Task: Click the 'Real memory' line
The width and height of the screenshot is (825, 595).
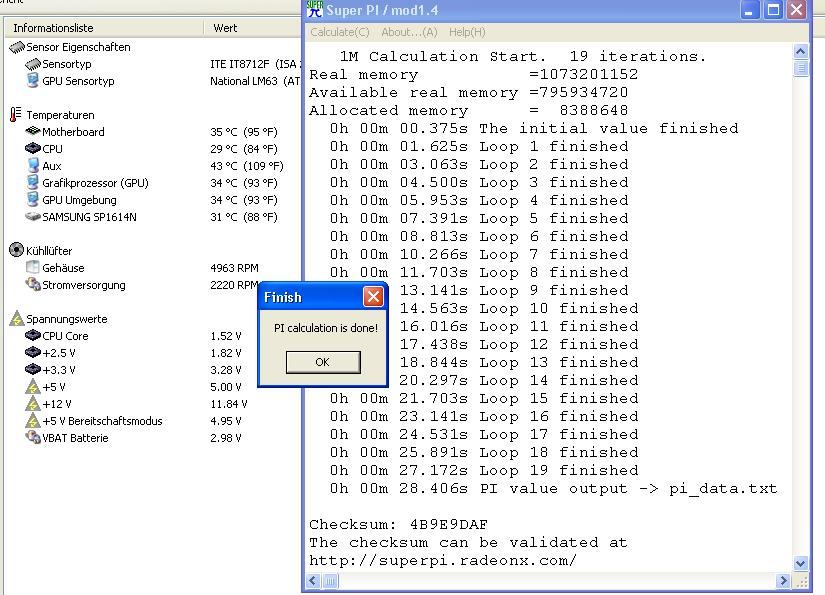Action: [474, 74]
